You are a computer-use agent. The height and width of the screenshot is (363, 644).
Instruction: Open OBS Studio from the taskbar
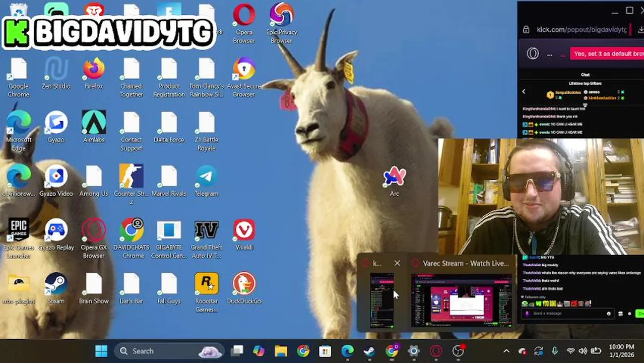(x=458, y=351)
